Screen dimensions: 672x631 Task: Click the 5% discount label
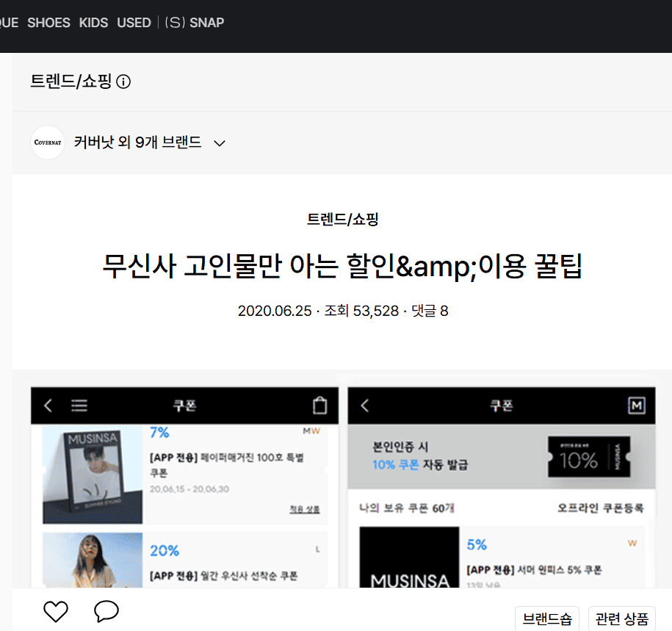[x=477, y=545]
